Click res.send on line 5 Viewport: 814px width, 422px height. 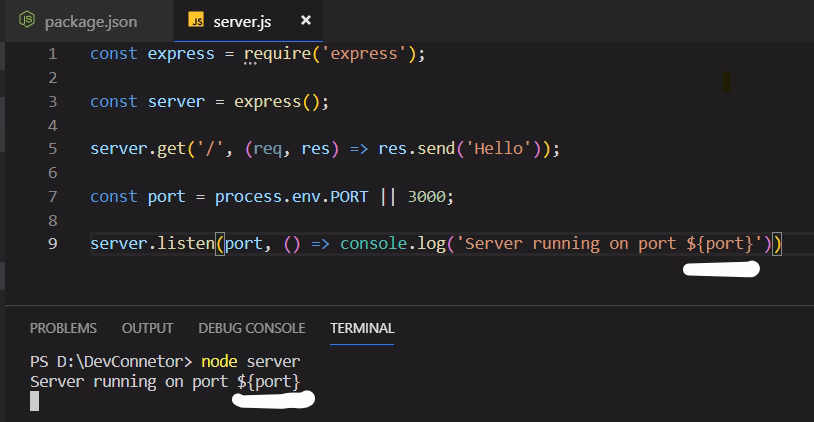[417, 149]
